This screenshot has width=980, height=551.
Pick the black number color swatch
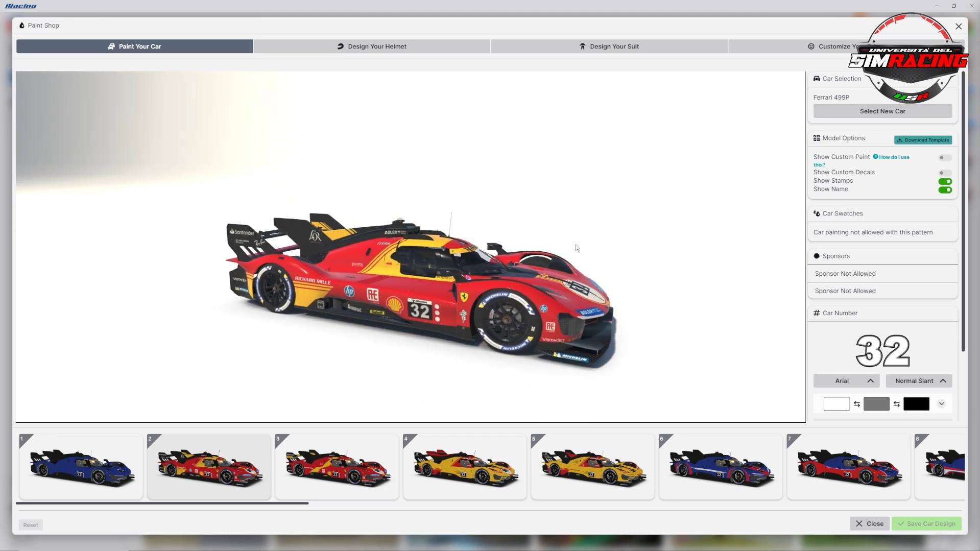point(916,404)
